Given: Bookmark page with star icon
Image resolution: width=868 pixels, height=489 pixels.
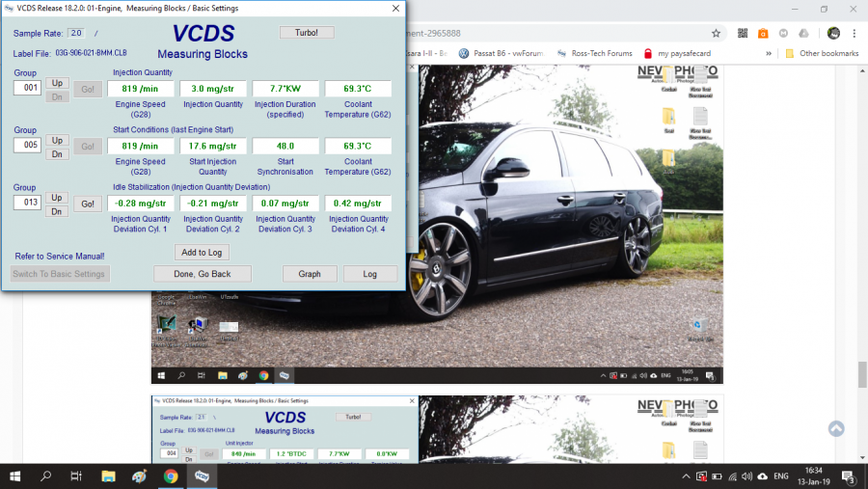Looking at the screenshot, I should [x=716, y=33].
